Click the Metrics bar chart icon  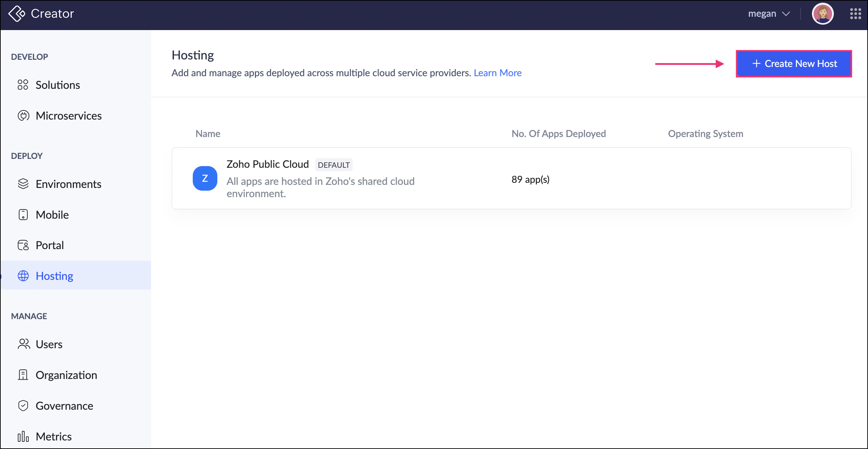23,436
